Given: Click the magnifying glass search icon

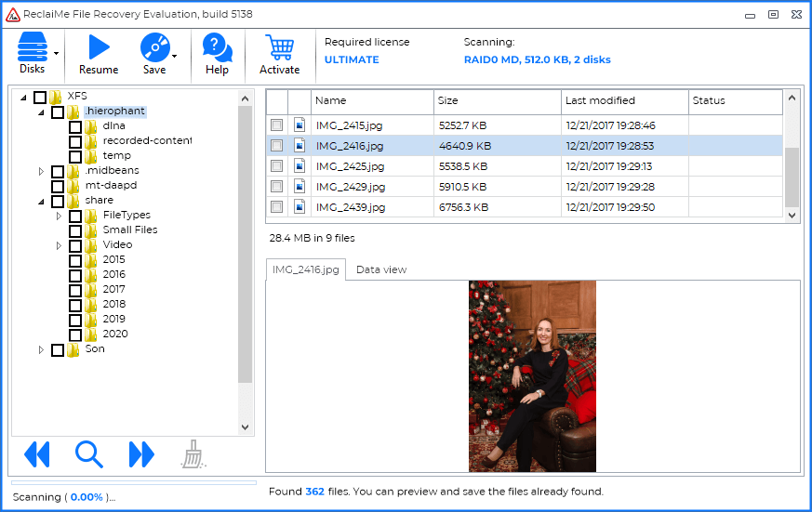Looking at the screenshot, I should (x=89, y=454).
